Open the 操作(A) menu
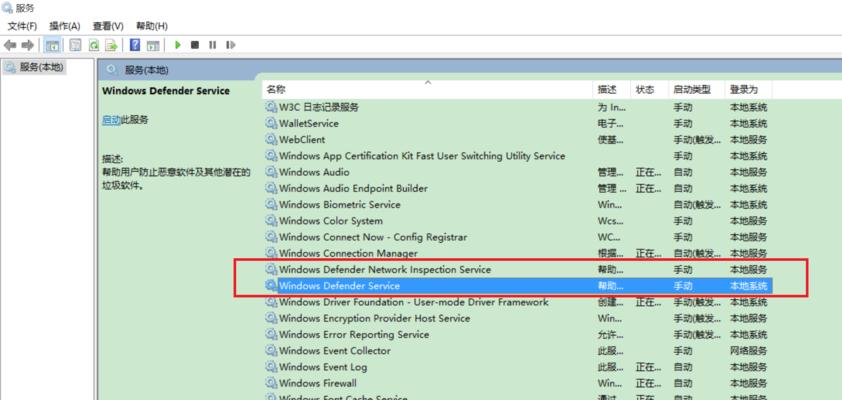This screenshot has width=842, height=400. [64, 26]
